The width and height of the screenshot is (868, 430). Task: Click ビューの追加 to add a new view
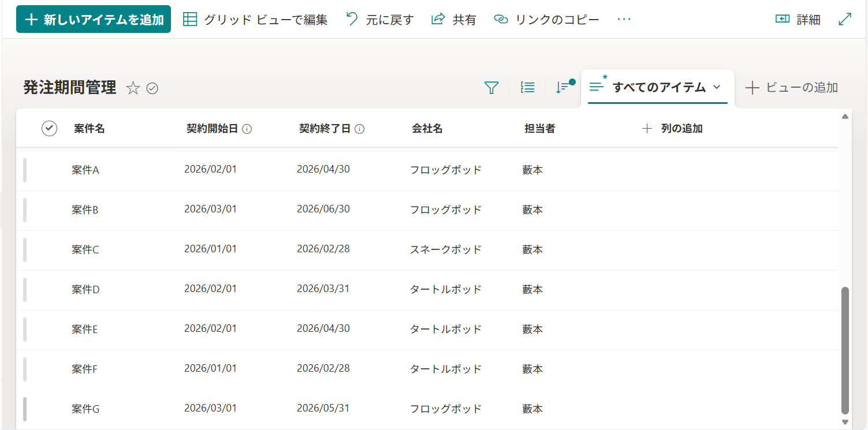(791, 87)
